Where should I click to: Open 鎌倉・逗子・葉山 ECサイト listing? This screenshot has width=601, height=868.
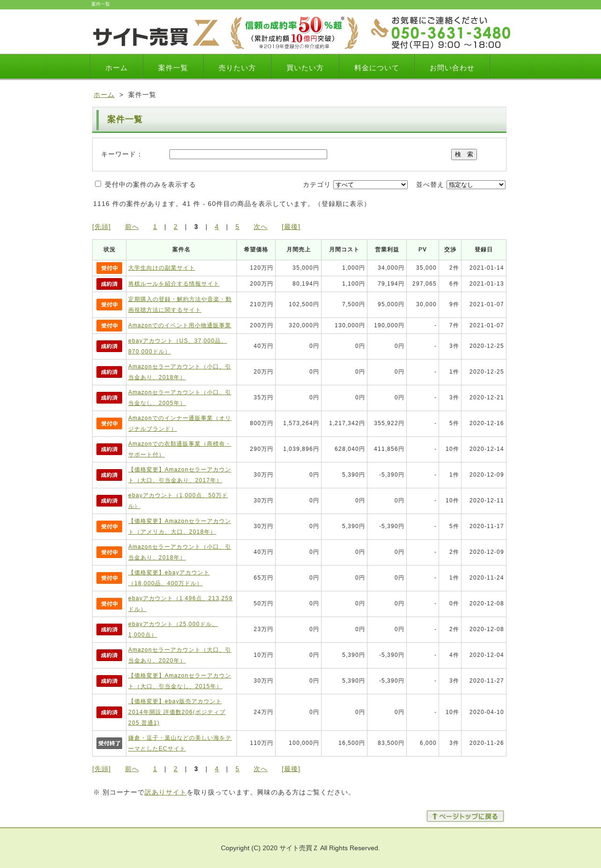point(180,743)
